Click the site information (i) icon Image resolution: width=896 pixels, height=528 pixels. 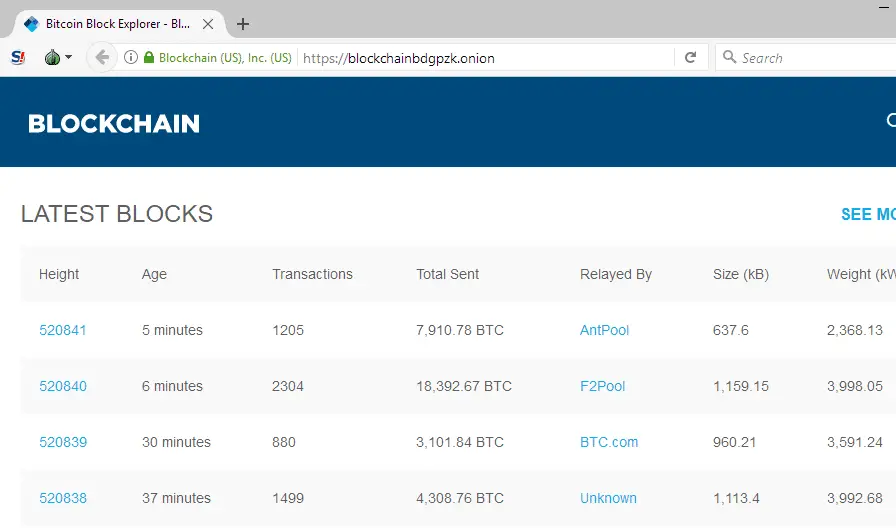click(x=131, y=57)
